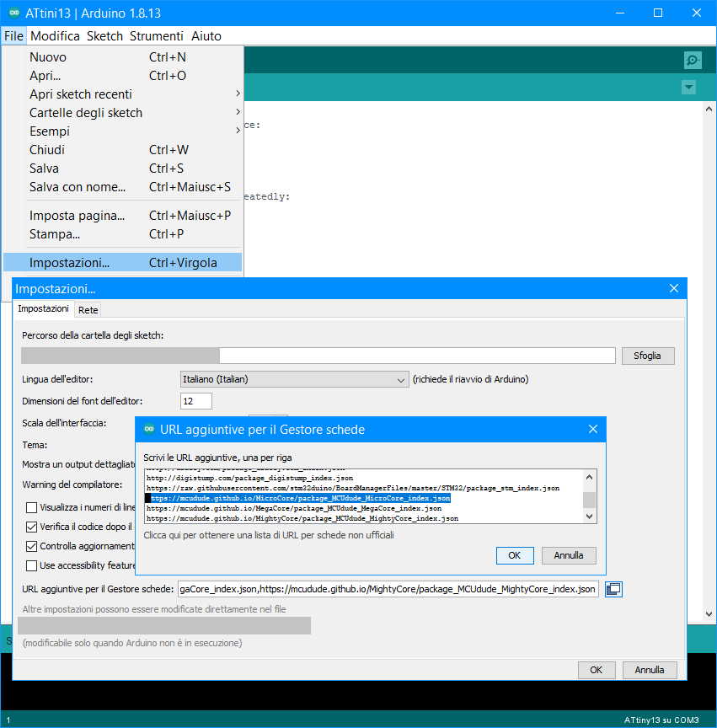Enable Visualizza i numeri di linea checkbox
The image size is (717, 728).
(x=31, y=507)
